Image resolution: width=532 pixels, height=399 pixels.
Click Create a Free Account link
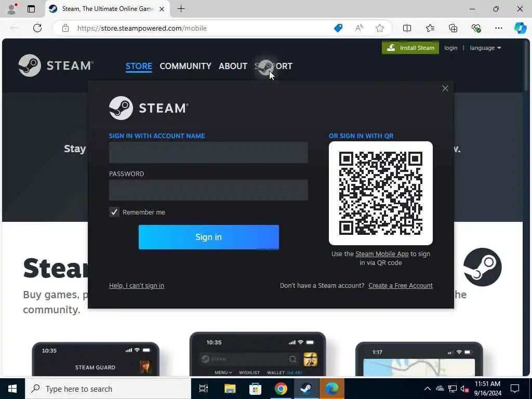(x=401, y=286)
